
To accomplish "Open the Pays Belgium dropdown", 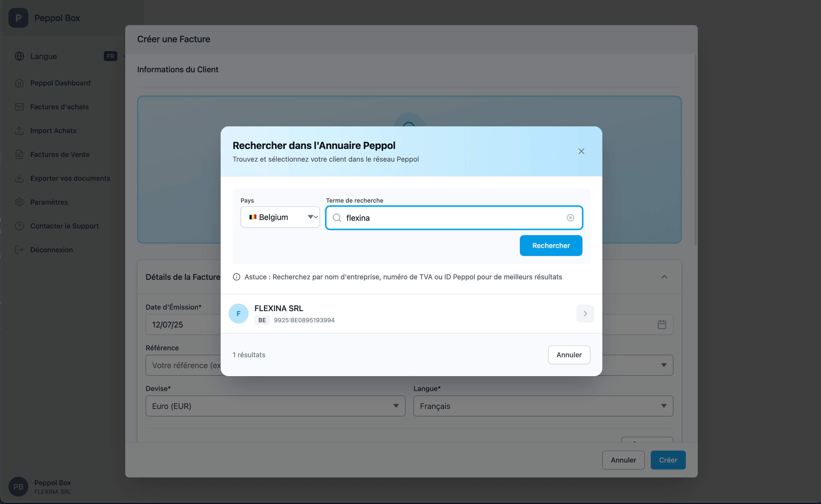I will pyautogui.click(x=280, y=217).
